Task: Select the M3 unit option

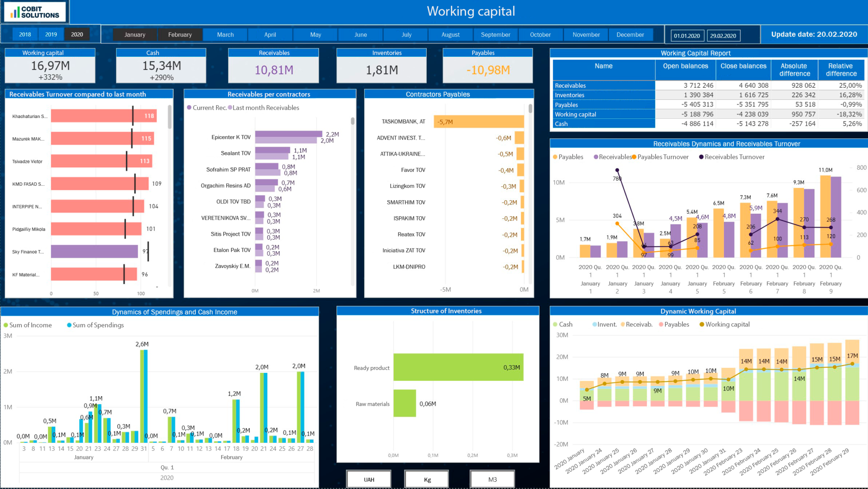Action: [x=492, y=479]
